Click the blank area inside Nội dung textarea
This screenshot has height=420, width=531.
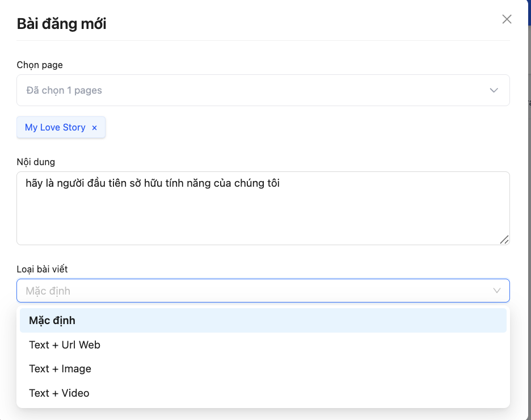tap(261, 219)
